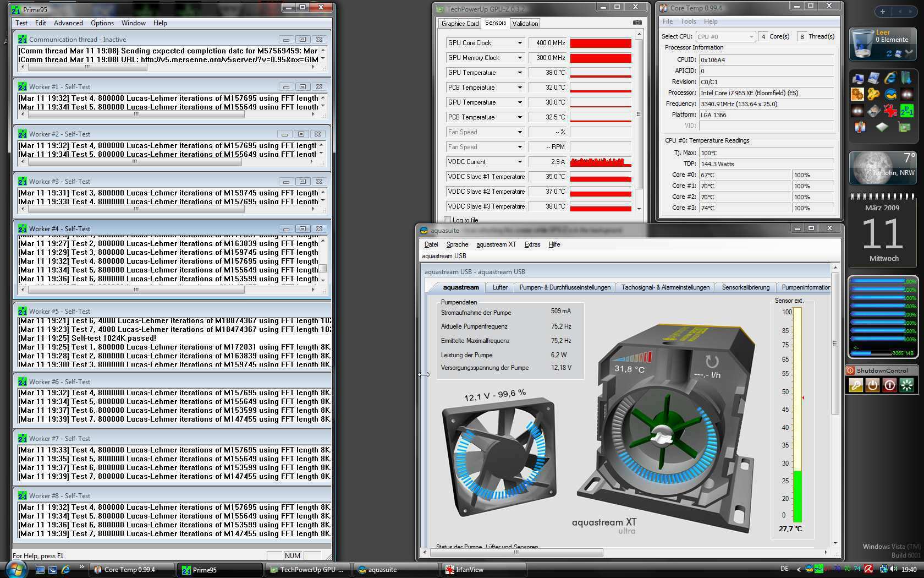Click Show Desktop in the Quick Launch bar

(40, 570)
